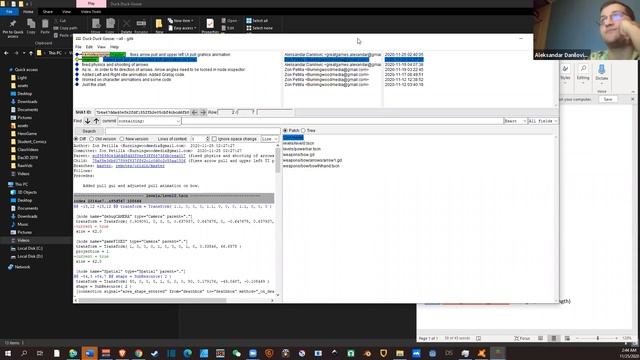Click the Word zoom slider
The width and height of the screenshot is (640, 360).
pos(597,338)
